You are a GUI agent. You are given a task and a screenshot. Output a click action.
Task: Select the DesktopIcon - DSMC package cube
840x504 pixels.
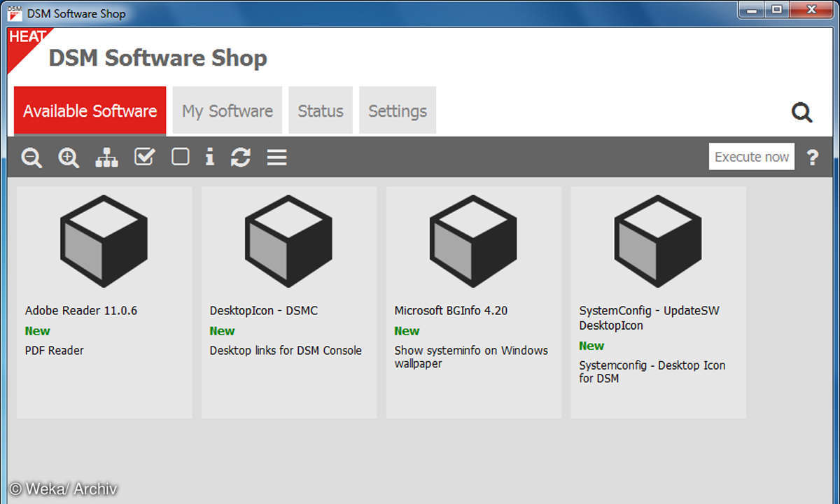pos(288,241)
